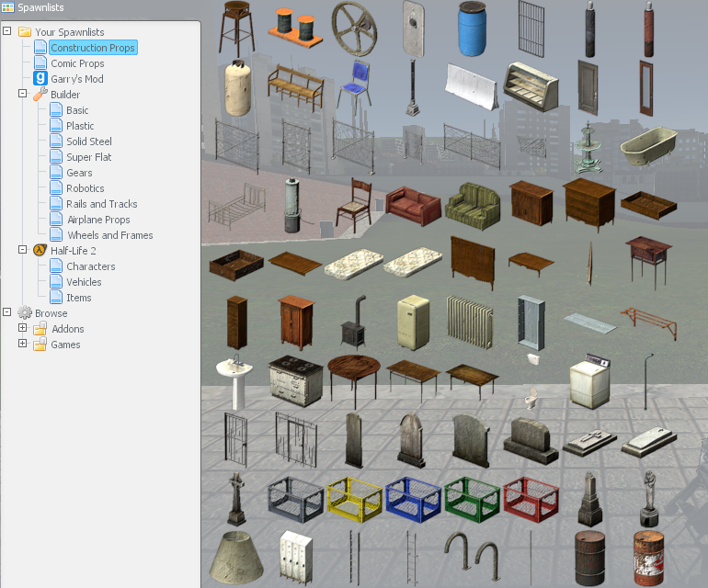Open the Vehicles spawnlist

click(84, 282)
